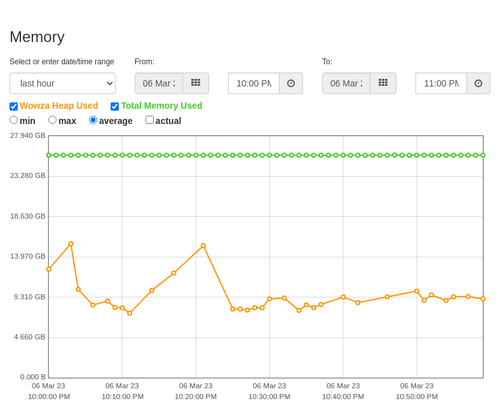Click the 'To:' label

(x=327, y=62)
